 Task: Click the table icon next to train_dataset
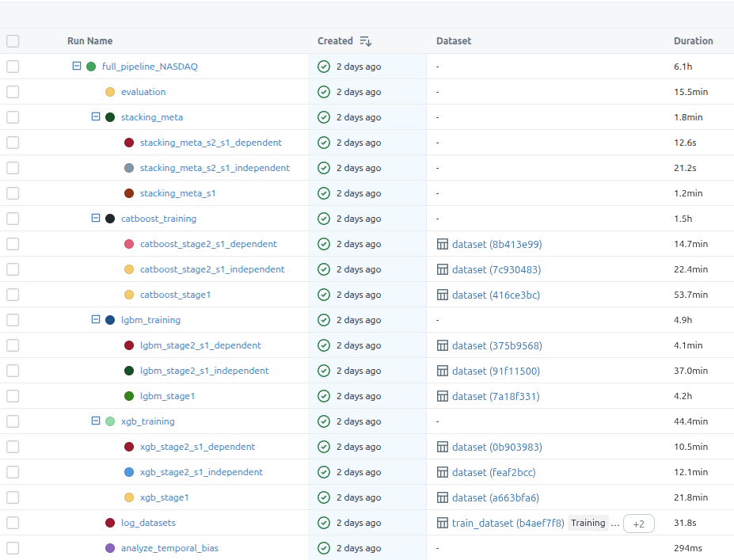(443, 523)
